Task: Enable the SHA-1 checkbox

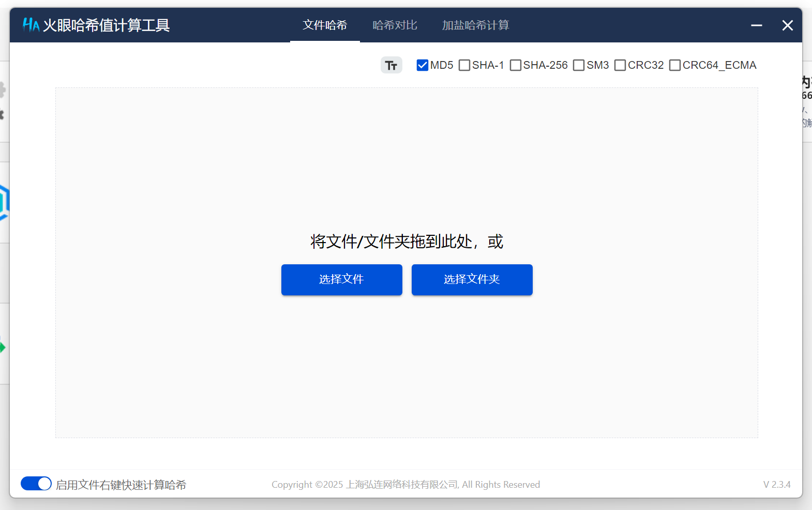Action: point(464,65)
